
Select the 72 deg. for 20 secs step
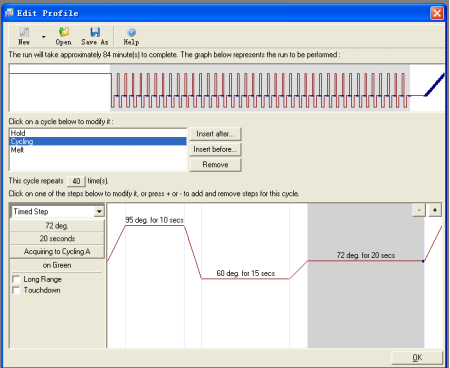point(366,255)
